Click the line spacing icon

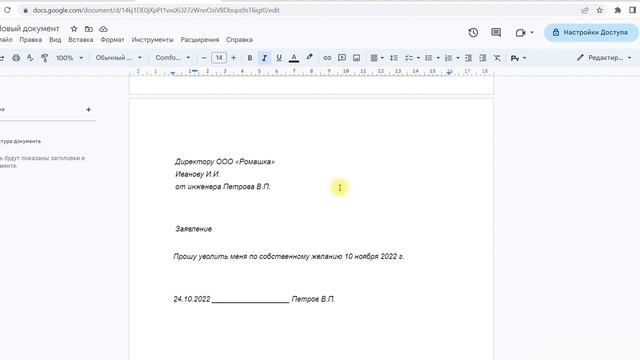pos(393,58)
